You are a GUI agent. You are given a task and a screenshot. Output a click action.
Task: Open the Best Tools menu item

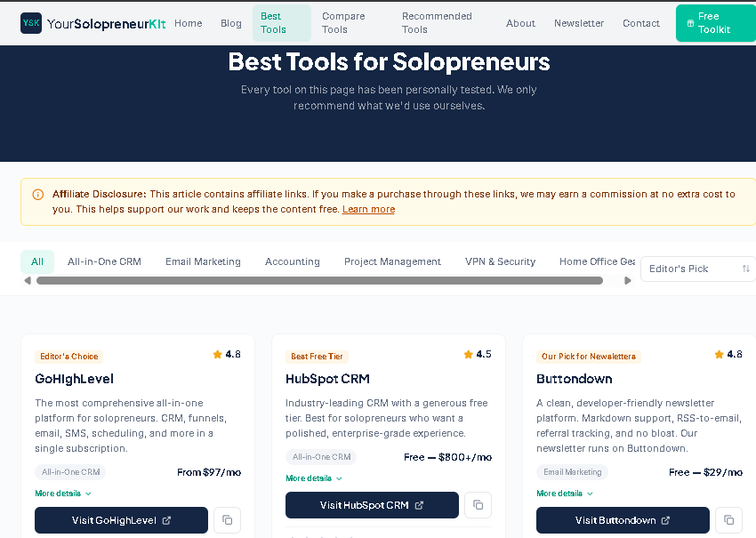pos(281,22)
